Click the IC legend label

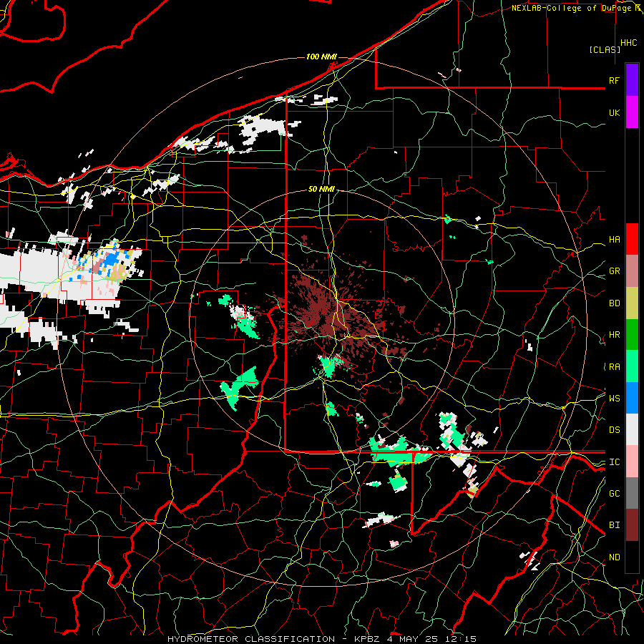[x=614, y=462]
